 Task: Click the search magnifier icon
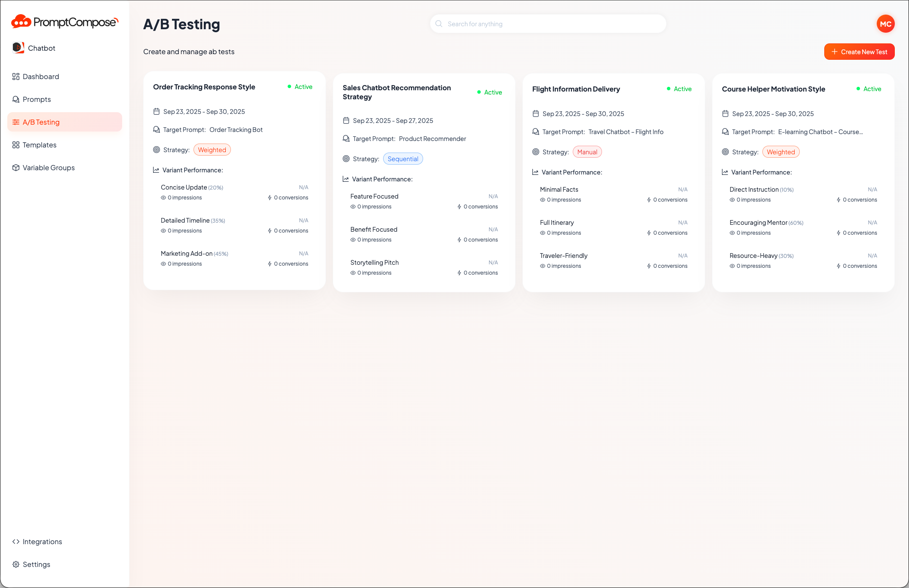[x=439, y=24]
